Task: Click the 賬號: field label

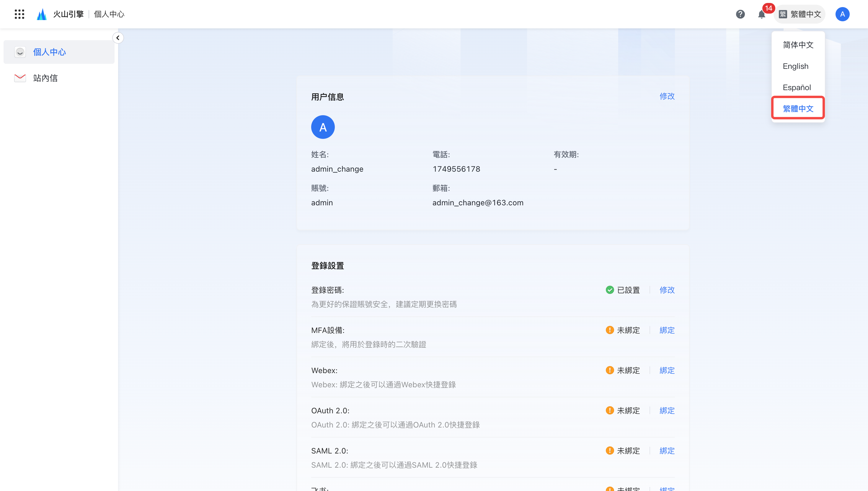Action: [x=320, y=188]
